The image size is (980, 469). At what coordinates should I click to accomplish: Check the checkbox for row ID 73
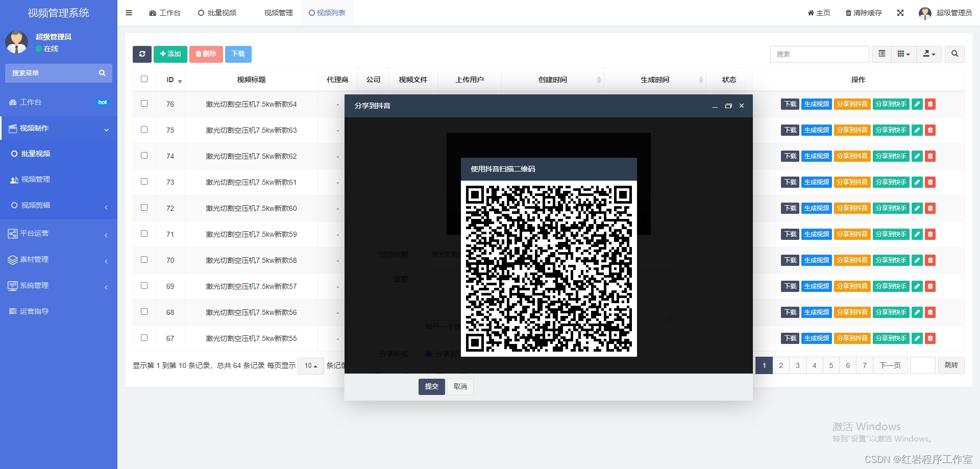(x=144, y=182)
